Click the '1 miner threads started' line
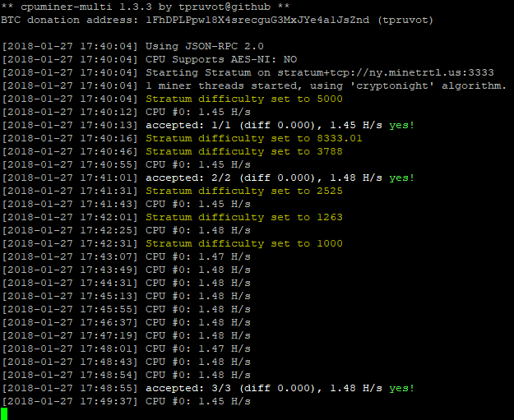This screenshot has width=514, height=420. click(x=254, y=85)
